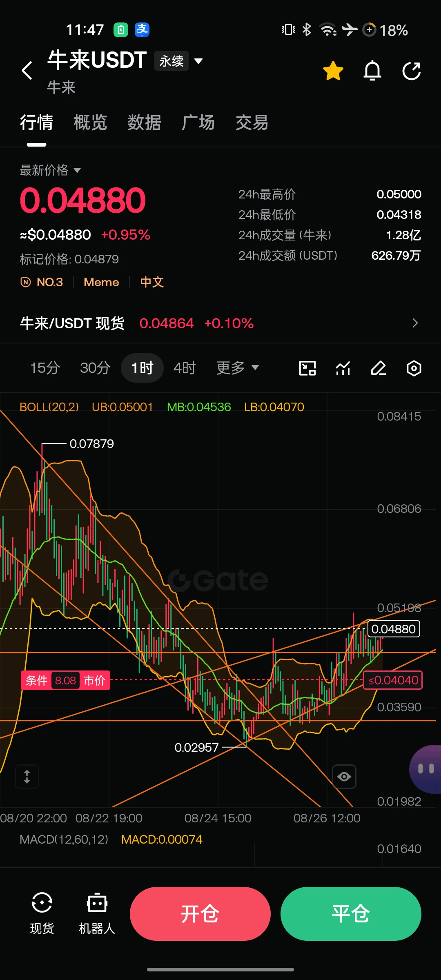Select the 15分 timeframe

pos(45,368)
